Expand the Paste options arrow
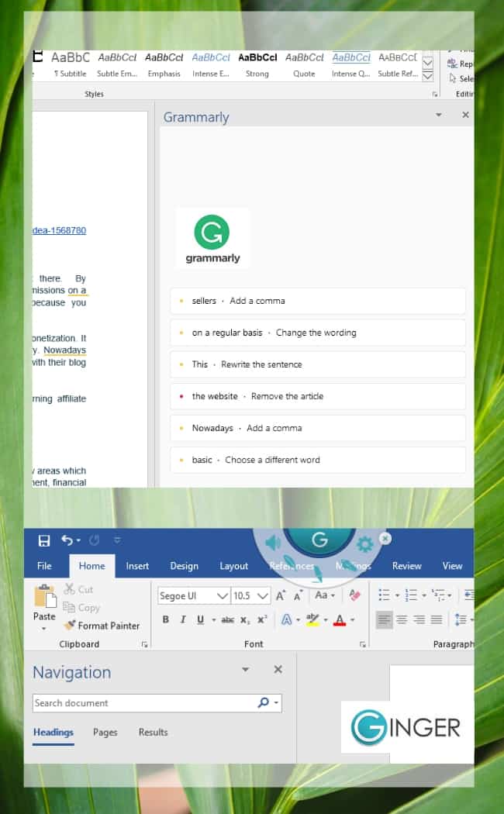504x814 pixels. [44, 628]
